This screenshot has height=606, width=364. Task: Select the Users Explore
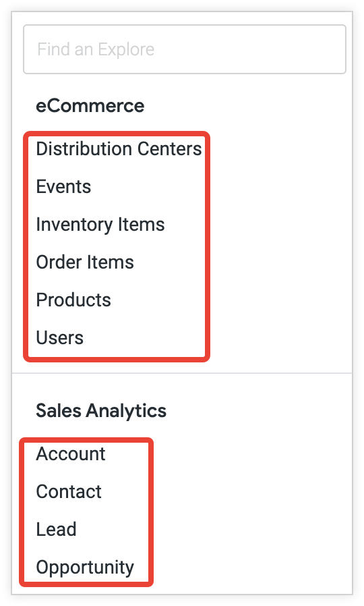click(60, 338)
